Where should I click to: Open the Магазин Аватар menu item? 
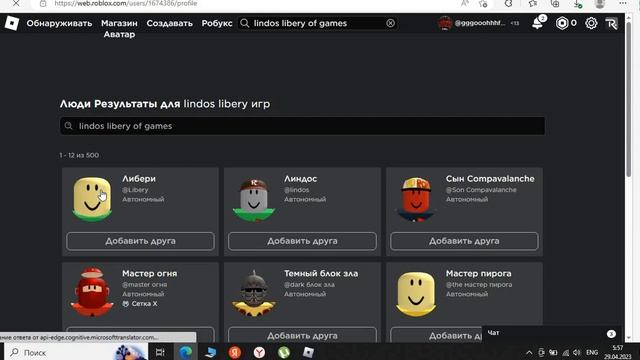(119, 29)
